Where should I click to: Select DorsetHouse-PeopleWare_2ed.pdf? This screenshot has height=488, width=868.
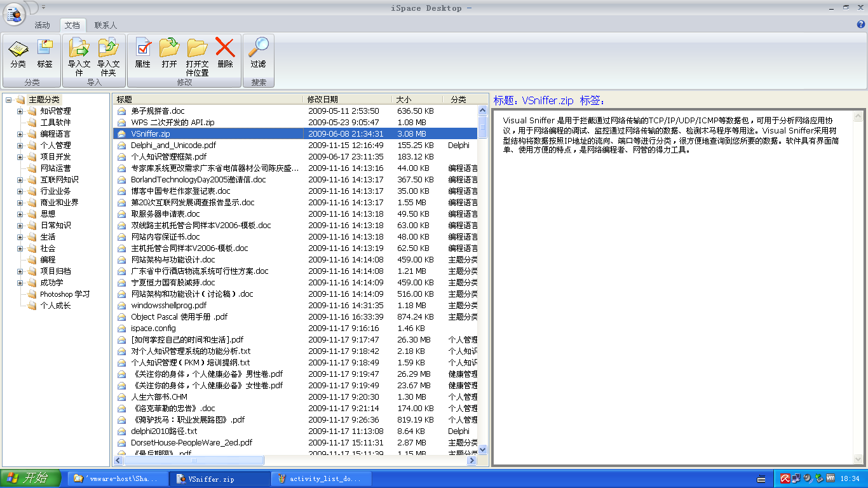tap(191, 443)
